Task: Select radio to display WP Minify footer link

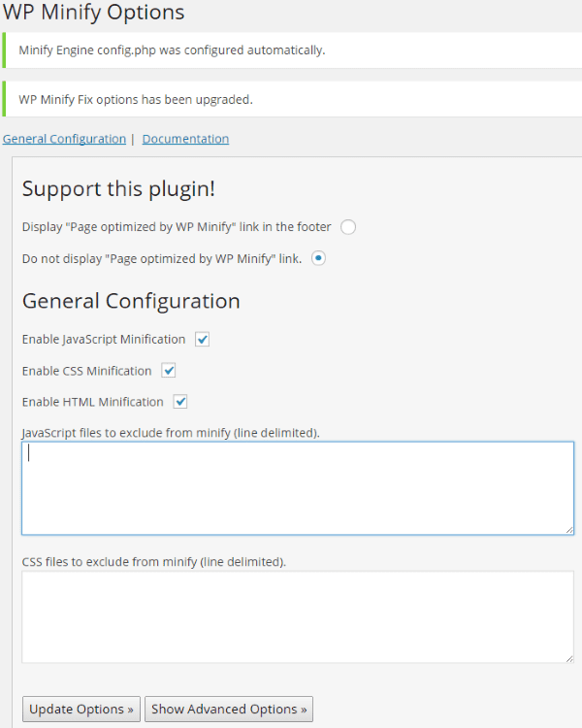Action: pyautogui.click(x=348, y=227)
